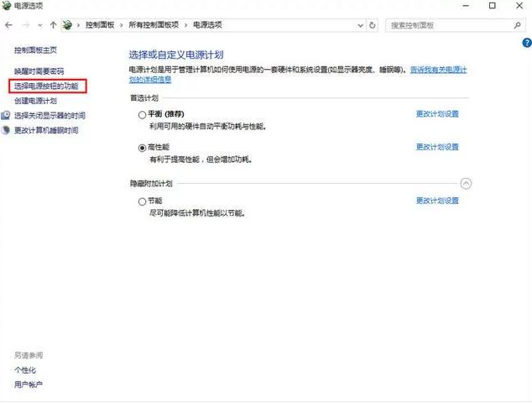This screenshot has width=532, height=403.
Task: Click the Back navigation arrow
Action: point(9,25)
